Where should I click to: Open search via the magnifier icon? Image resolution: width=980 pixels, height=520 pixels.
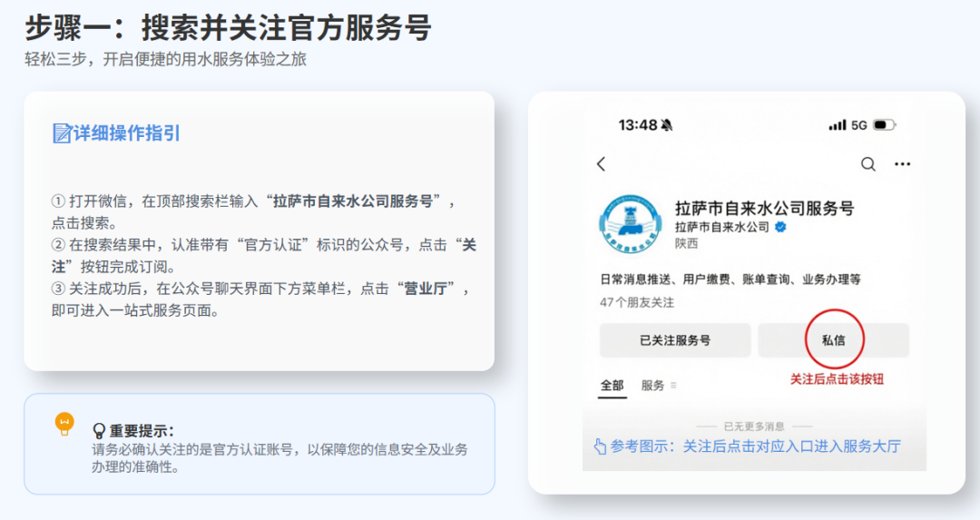[x=868, y=164]
